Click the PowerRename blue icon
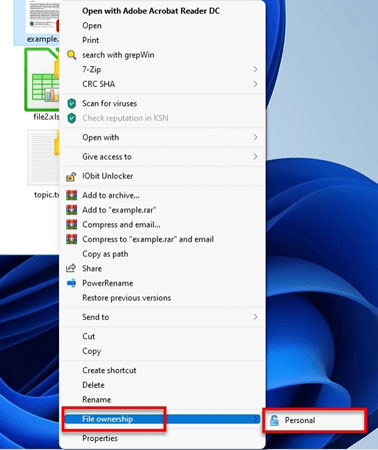The height and width of the screenshot is (450, 378). click(x=71, y=283)
